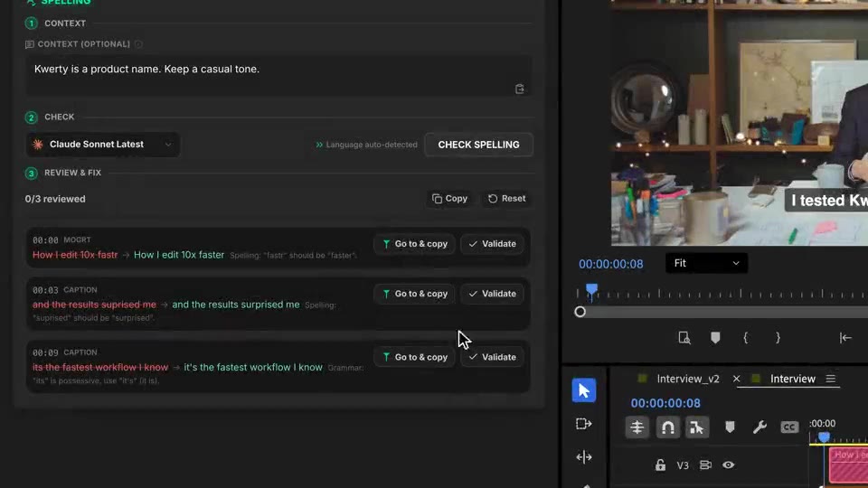868x488 pixels.
Task: Open the Claude Sonnet Latest model dropdown
Action: [x=103, y=145]
